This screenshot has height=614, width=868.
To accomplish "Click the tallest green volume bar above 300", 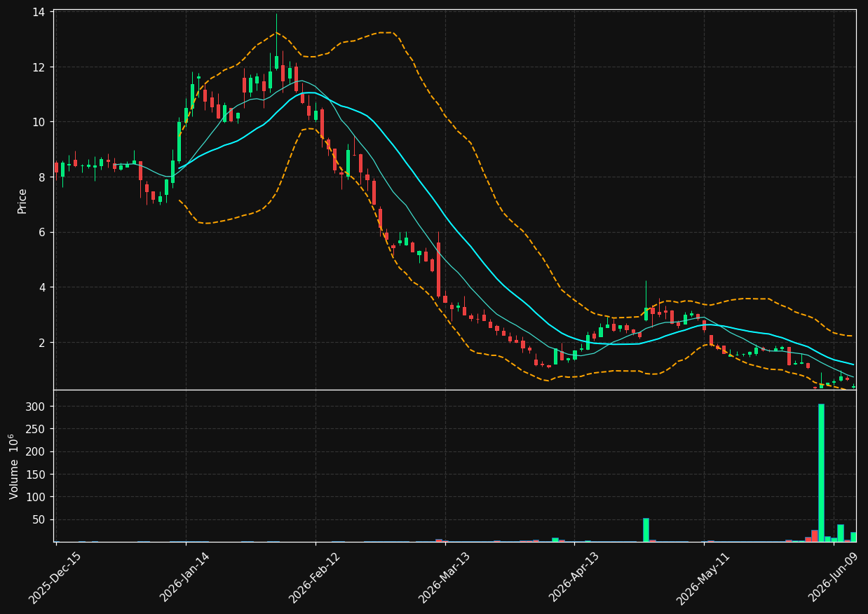I will 821,472.
